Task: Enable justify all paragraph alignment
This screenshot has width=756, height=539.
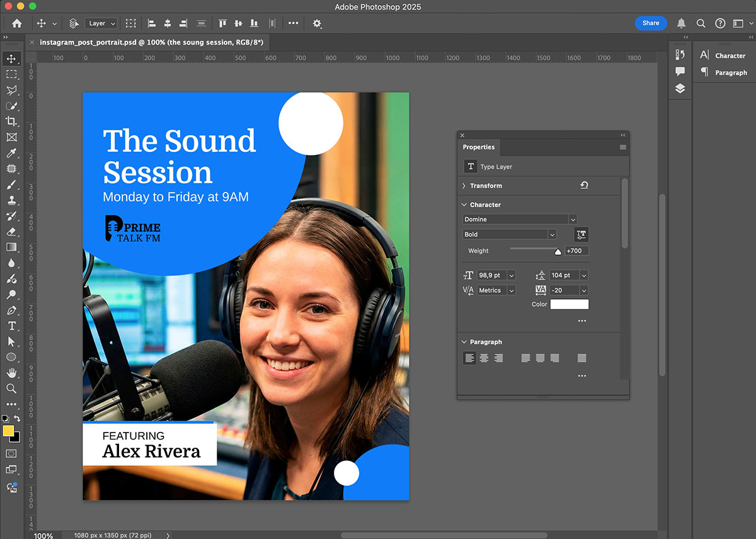Action: tap(581, 358)
